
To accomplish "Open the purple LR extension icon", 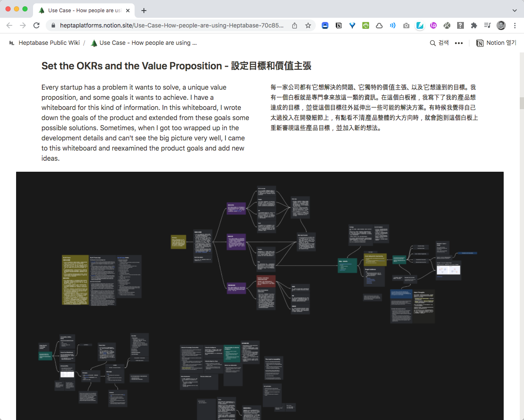I will click(x=433, y=25).
